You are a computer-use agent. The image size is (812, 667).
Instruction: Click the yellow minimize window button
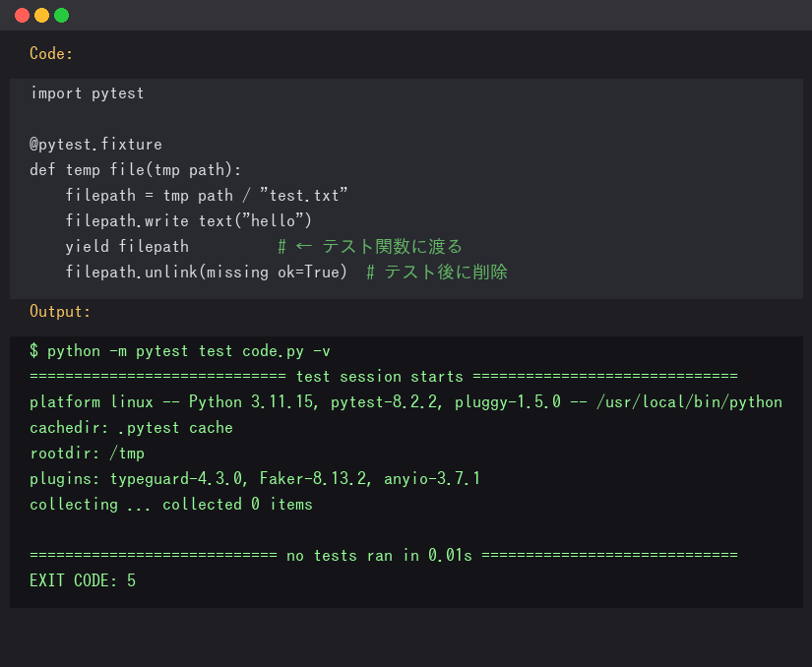42,16
